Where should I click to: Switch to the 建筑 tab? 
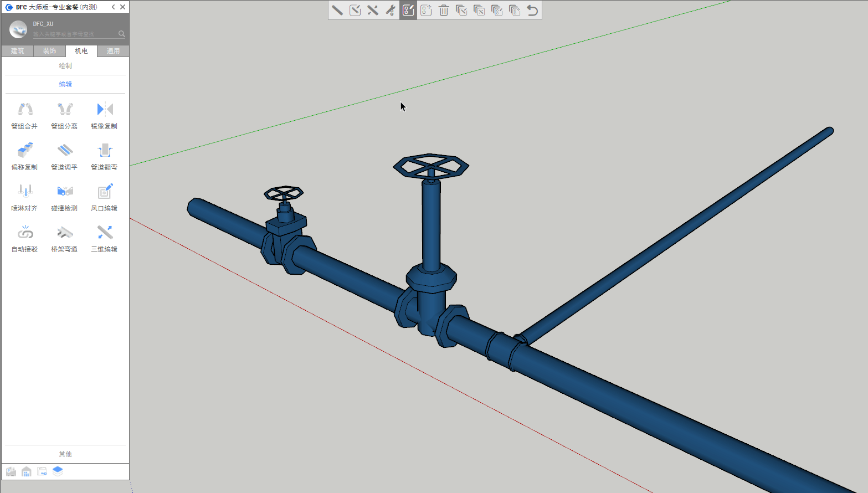18,51
